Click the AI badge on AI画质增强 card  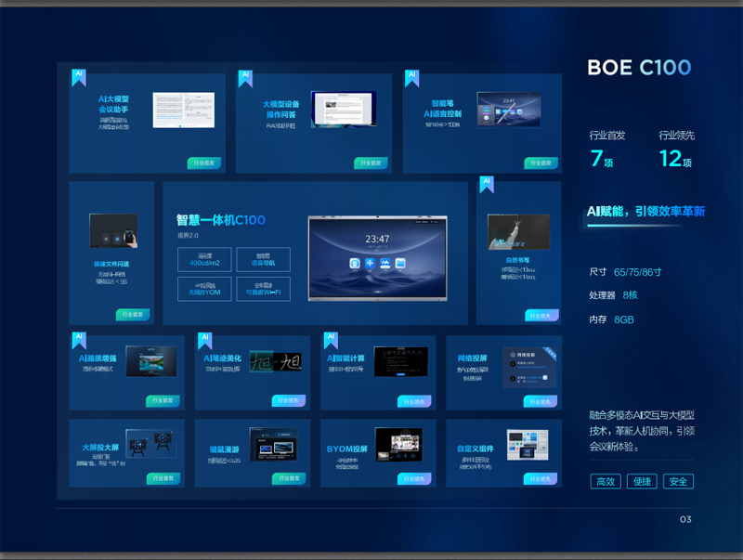click(x=79, y=341)
